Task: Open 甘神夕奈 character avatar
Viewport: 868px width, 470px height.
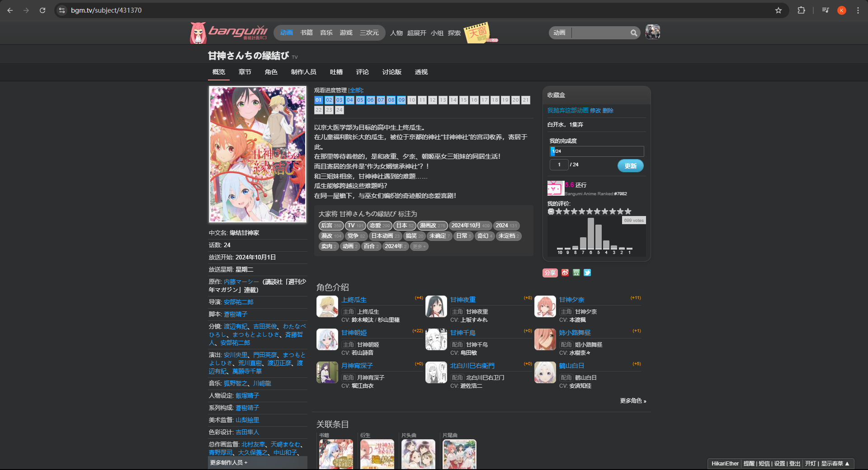Action: 545,307
